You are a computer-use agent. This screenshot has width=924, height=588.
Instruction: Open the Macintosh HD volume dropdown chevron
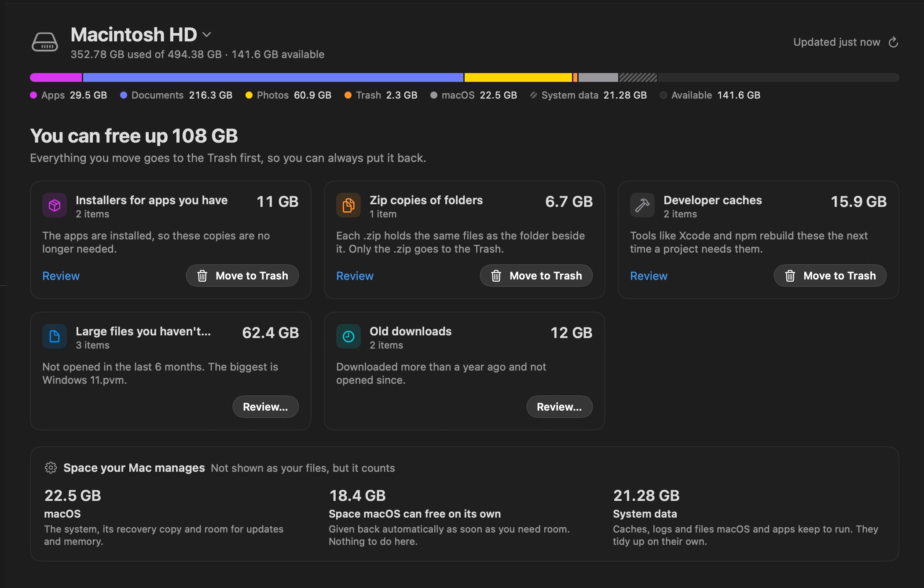tap(207, 34)
